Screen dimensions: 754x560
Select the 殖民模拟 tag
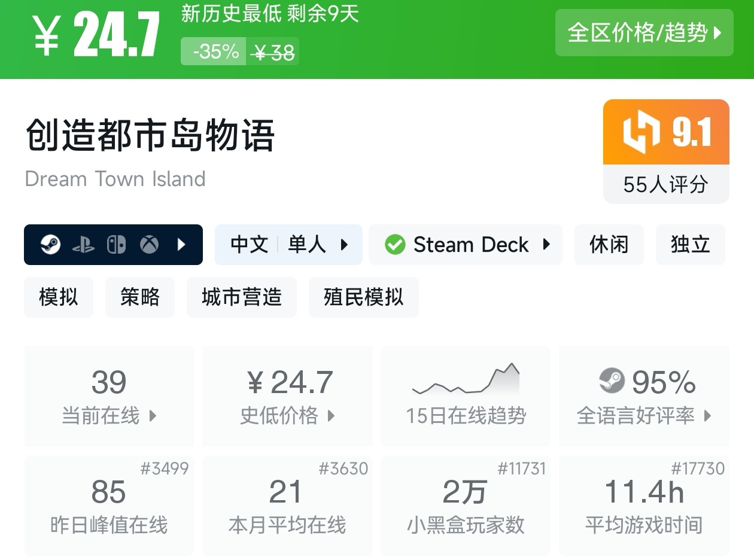pyautogui.click(x=364, y=297)
